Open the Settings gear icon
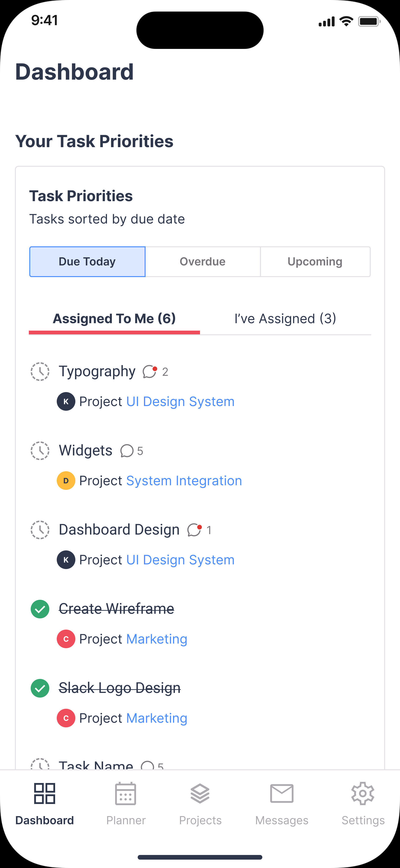 [x=363, y=793]
